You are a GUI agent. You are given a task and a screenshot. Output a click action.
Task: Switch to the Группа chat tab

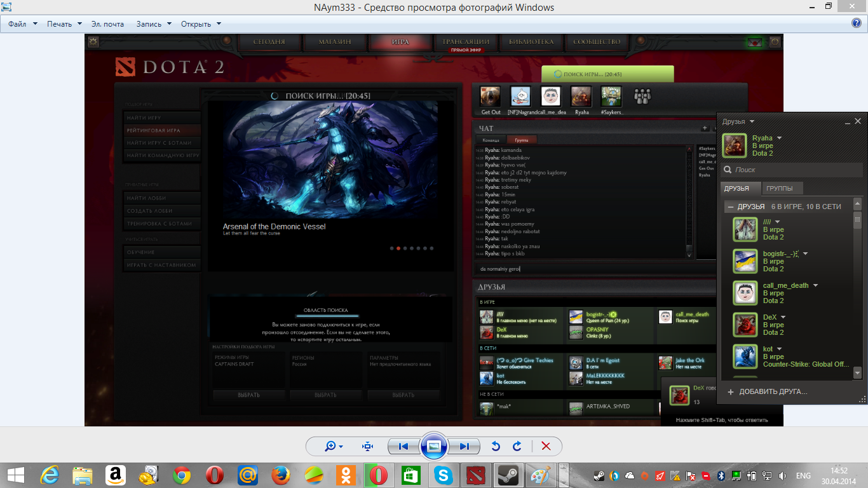pyautogui.click(x=522, y=140)
